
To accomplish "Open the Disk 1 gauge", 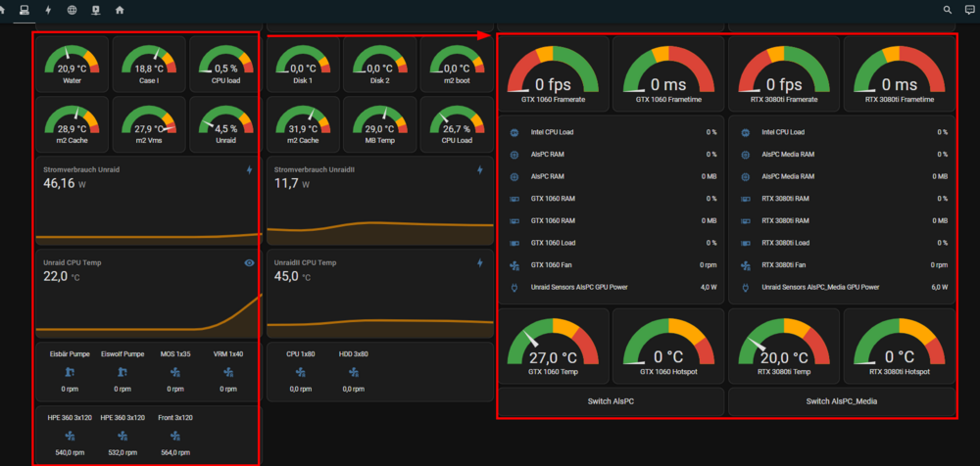I will (303, 64).
